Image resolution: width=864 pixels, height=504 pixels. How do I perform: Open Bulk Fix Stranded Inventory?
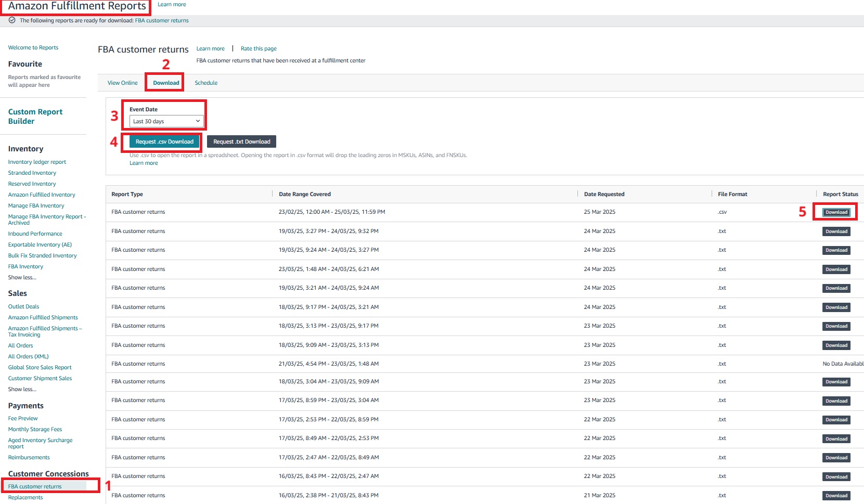[x=42, y=255]
